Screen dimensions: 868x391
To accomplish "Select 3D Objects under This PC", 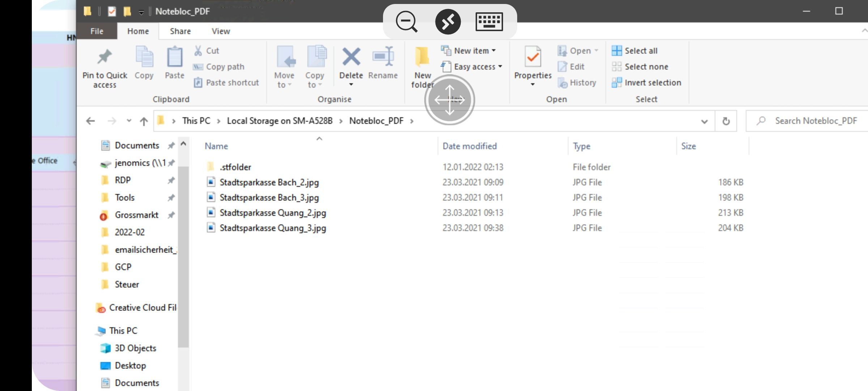I will pos(135,348).
